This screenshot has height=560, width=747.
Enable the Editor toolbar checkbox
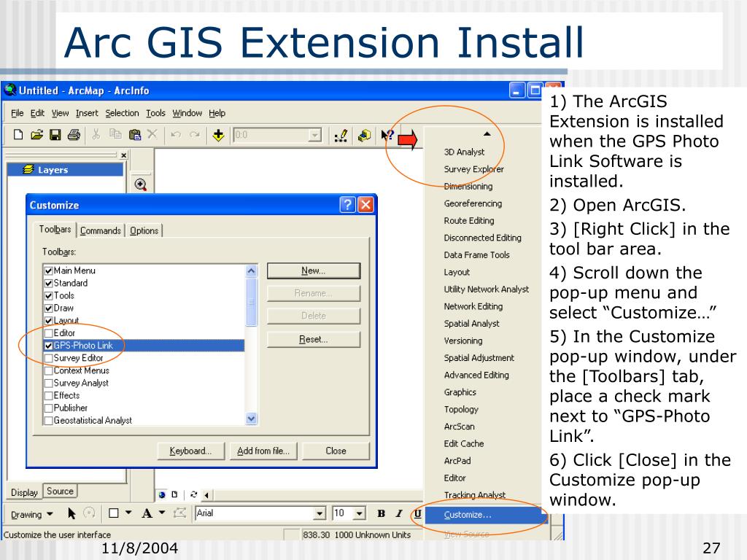[x=49, y=333]
